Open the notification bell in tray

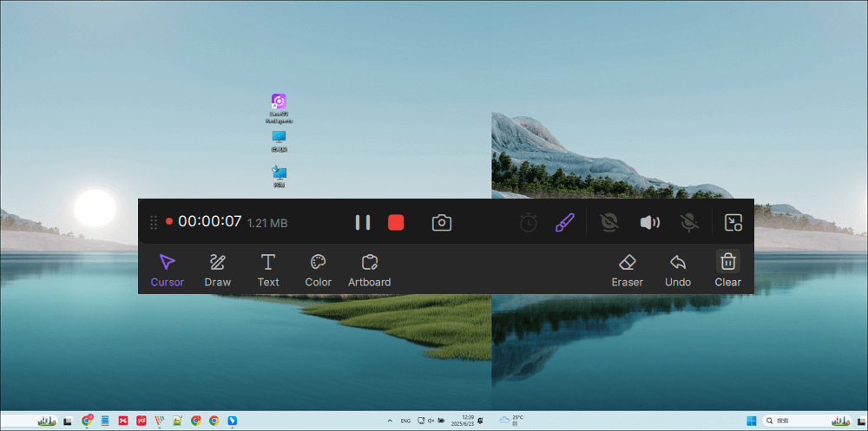point(481,421)
